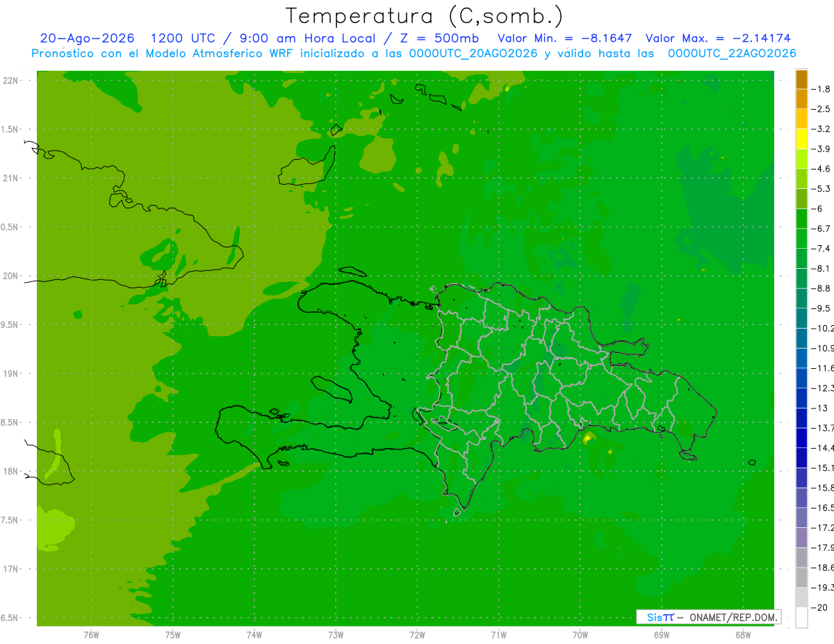Click the -8.1 colorbar label
This screenshot has height=644, width=834.
[822, 268]
